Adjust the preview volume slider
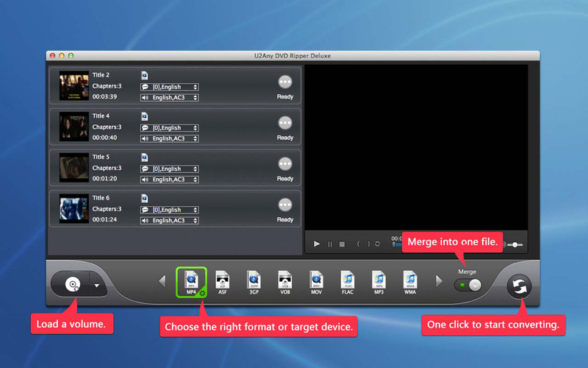Screen dimensions: 588x368 tap(515, 245)
